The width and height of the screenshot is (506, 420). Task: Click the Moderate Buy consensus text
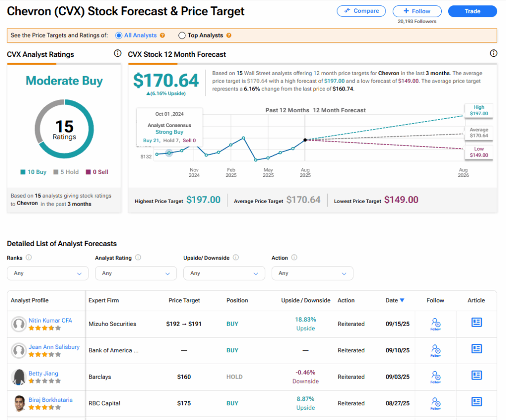pos(64,81)
